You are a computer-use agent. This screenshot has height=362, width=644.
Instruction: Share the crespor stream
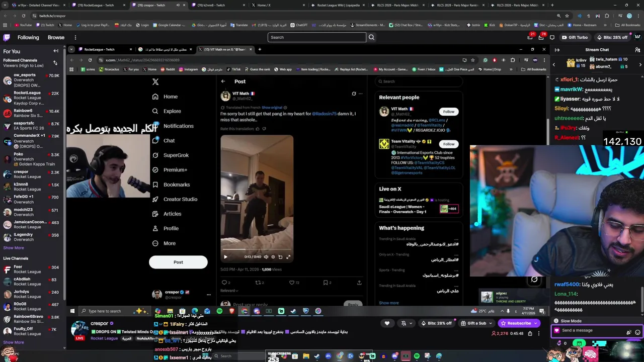530,333
